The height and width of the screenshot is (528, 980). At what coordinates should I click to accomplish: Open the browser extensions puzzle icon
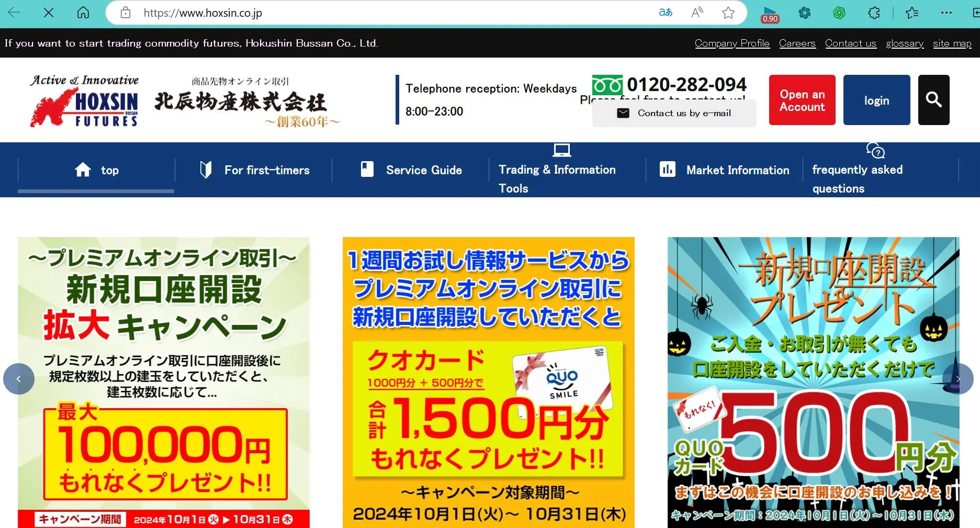click(874, 13)
